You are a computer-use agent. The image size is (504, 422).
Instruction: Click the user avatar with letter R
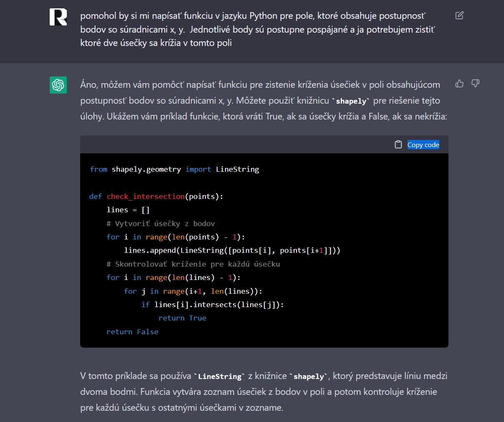pyautogui.click(x=58, y=17)
